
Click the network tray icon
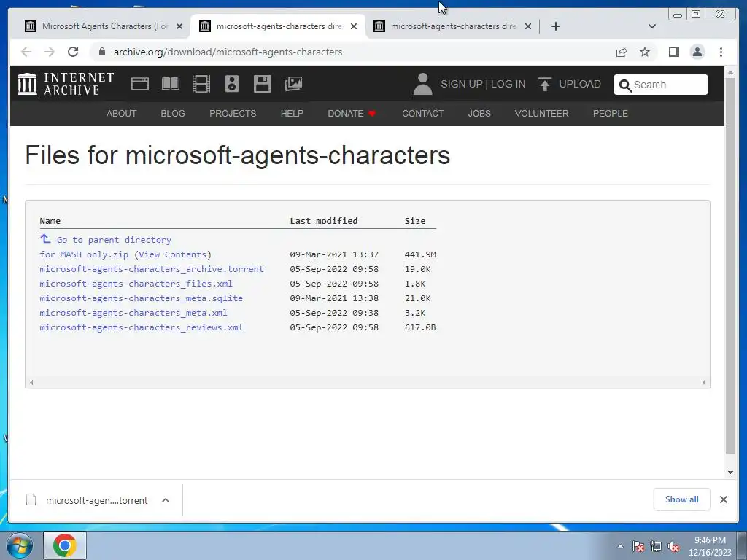pos(656,547)
